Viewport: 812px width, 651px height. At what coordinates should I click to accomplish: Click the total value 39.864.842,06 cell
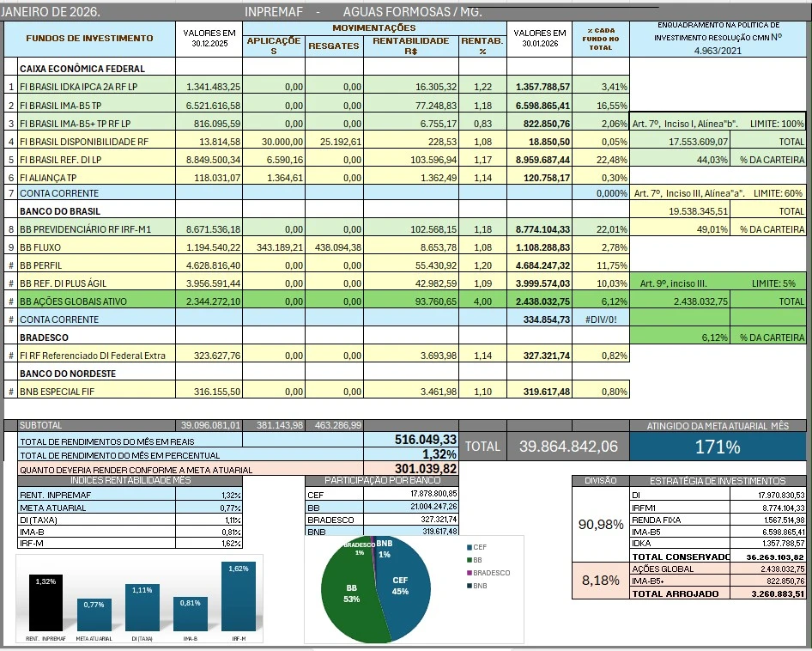click(x=568, y=446)
